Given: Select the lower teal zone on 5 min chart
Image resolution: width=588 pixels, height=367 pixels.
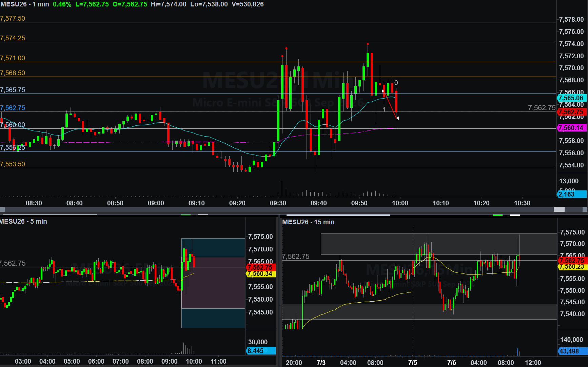Looking at the screenshot, I should click(x=213, y=318).
